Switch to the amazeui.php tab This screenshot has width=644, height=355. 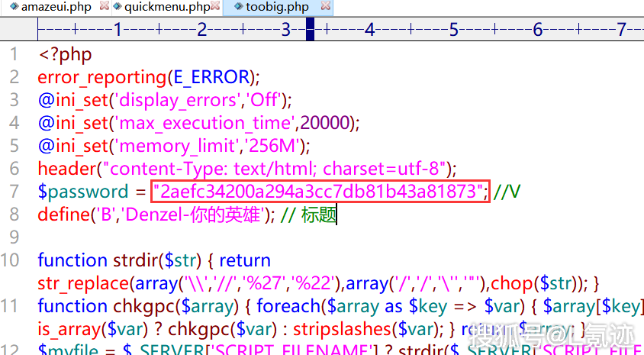pos(56,8)
